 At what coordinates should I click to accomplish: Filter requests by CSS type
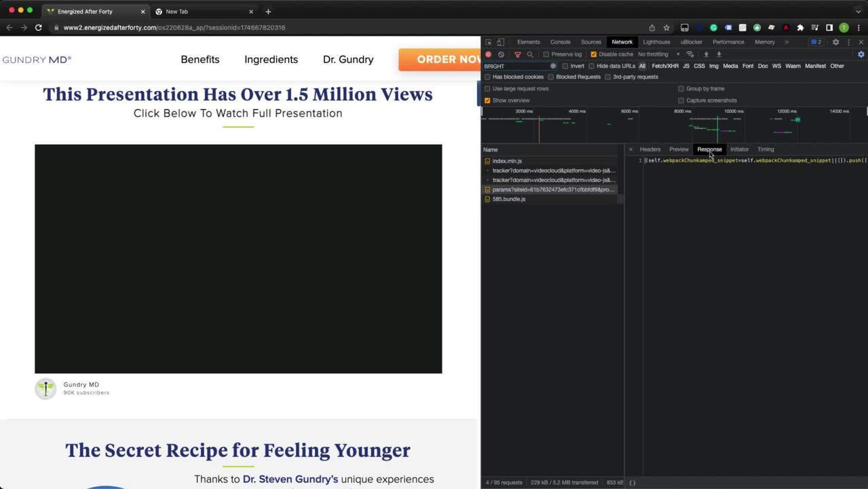point(699,66)
